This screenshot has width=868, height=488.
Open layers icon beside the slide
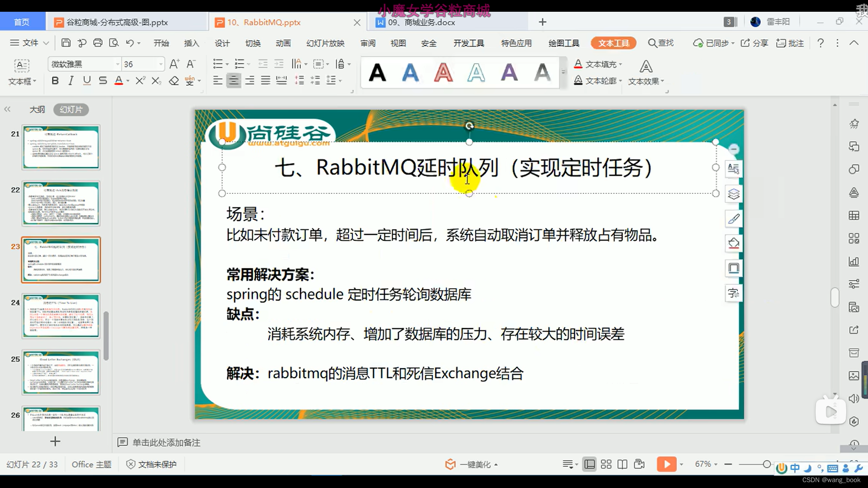(733, 194)
